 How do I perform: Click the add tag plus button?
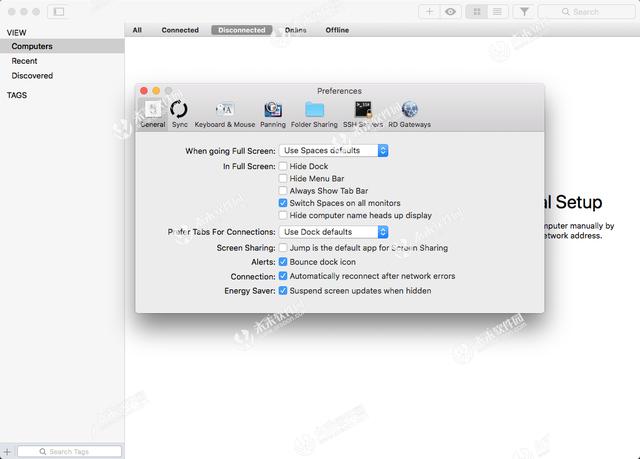pos(8,452)
